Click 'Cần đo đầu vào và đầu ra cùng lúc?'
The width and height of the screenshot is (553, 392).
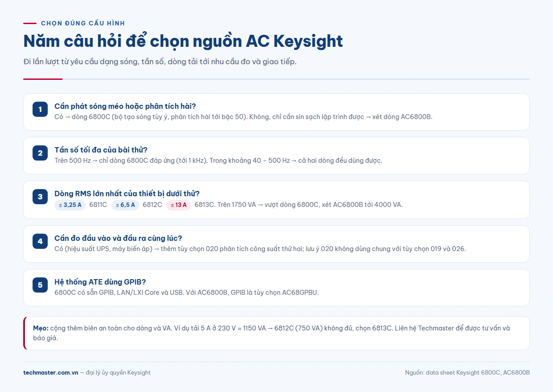[118, 238]
